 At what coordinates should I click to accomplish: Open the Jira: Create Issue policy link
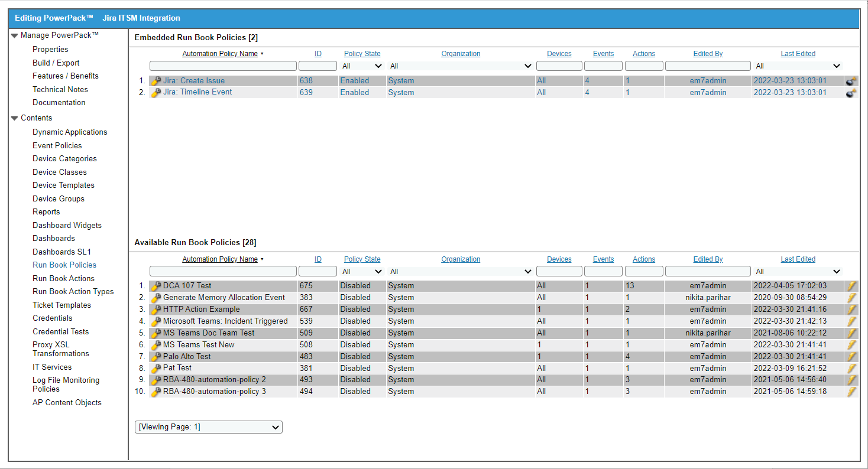pyautogui.click(x=194, y=81)
